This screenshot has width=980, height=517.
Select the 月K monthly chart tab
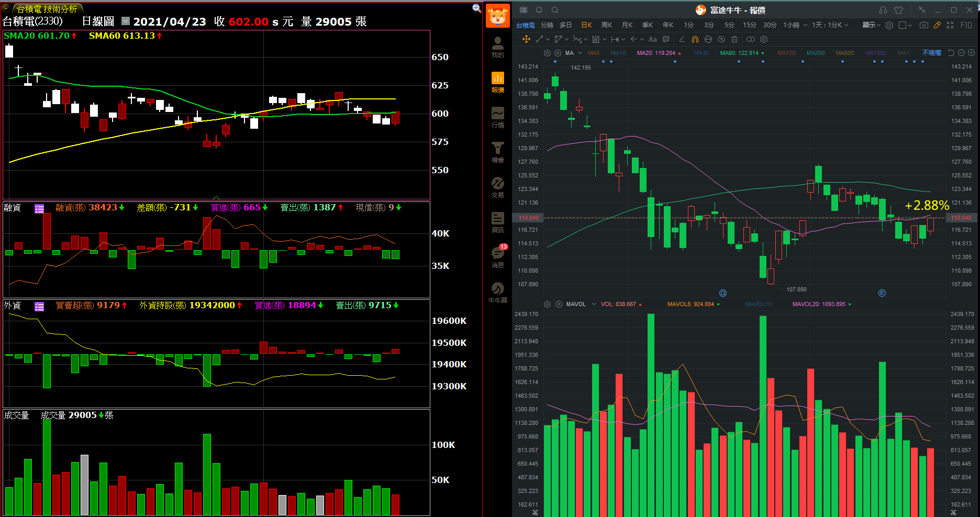[x=627, y=25]
